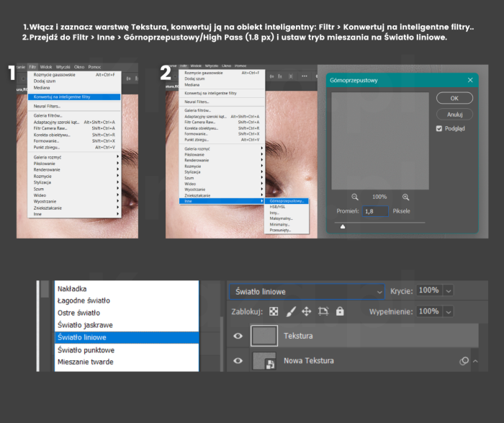The image size is (504, 423).
Task: Hide the Tekstura layer using its eye icon
Action: 238,336
